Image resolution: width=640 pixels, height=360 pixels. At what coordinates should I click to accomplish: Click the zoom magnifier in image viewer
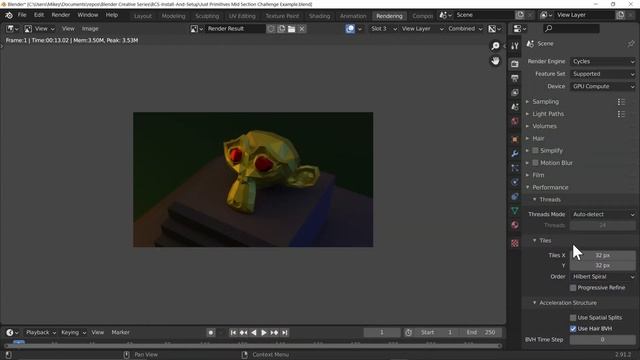pos(495,46)
